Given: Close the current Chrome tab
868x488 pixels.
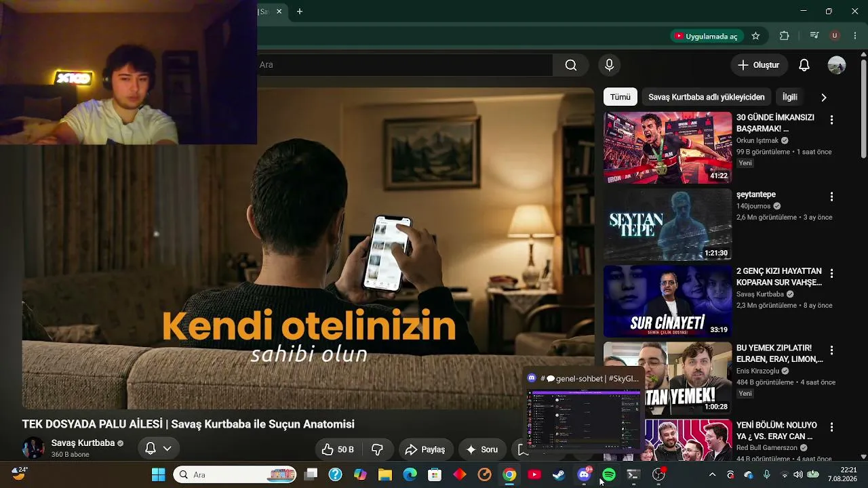Looking at the screenshot, I should click(279, 12).
